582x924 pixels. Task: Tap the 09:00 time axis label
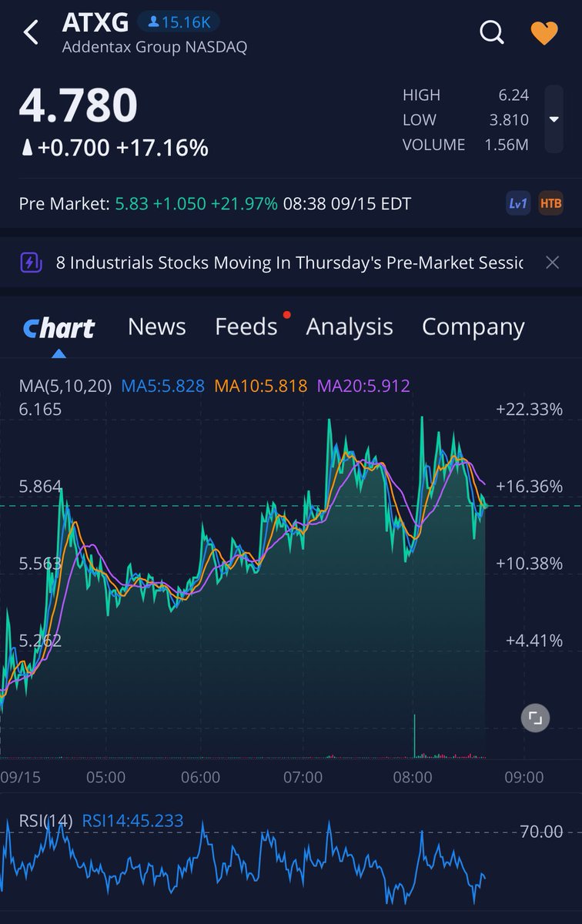(x=523, y=778)
